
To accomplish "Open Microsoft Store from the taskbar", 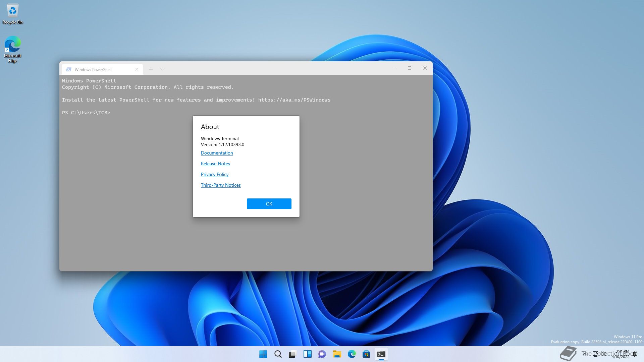I will 367,354.
